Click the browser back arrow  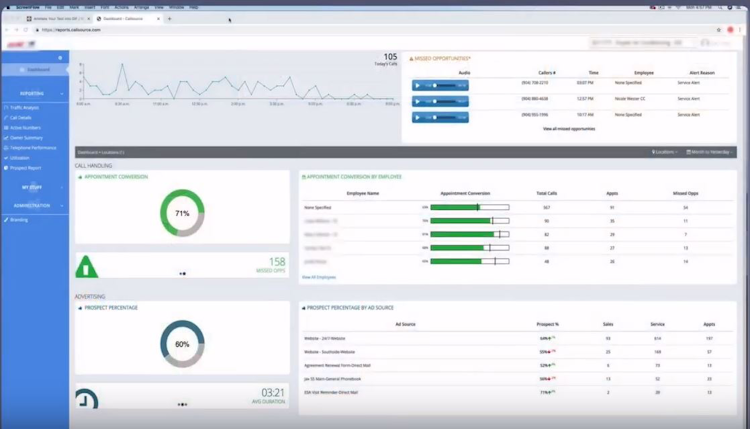click(7, 30)
